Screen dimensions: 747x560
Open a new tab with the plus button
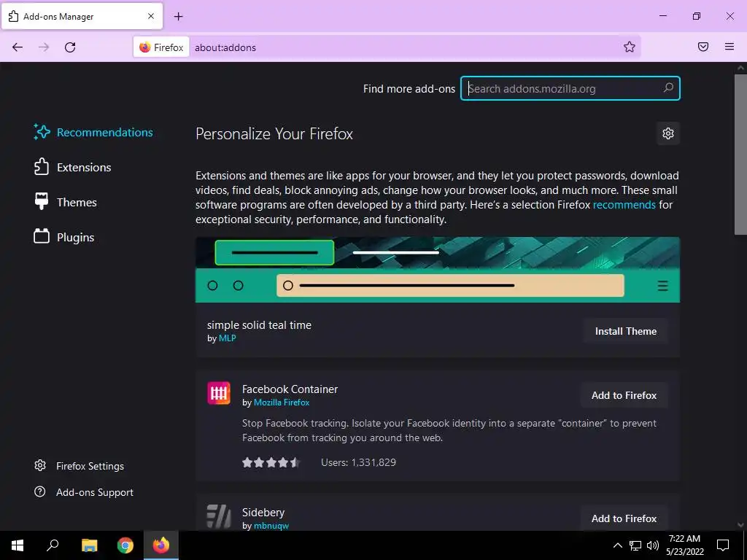(x=178, y=17)
